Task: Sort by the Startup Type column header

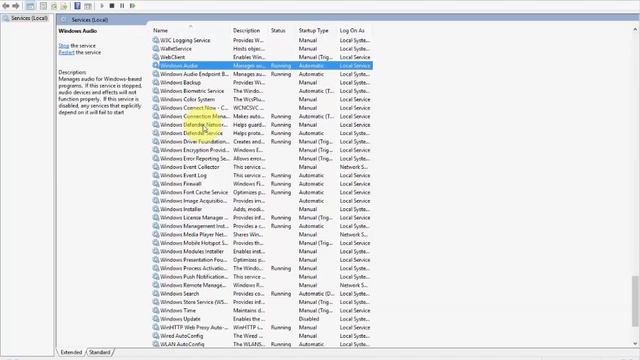Action: 317,31
